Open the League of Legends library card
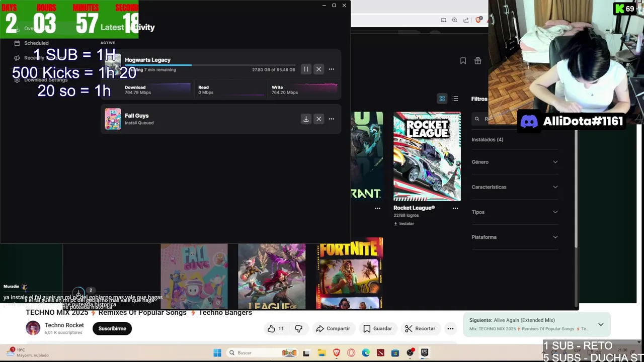Image resolution: width=644 pixels, height=362 pixels. point(272,277)
